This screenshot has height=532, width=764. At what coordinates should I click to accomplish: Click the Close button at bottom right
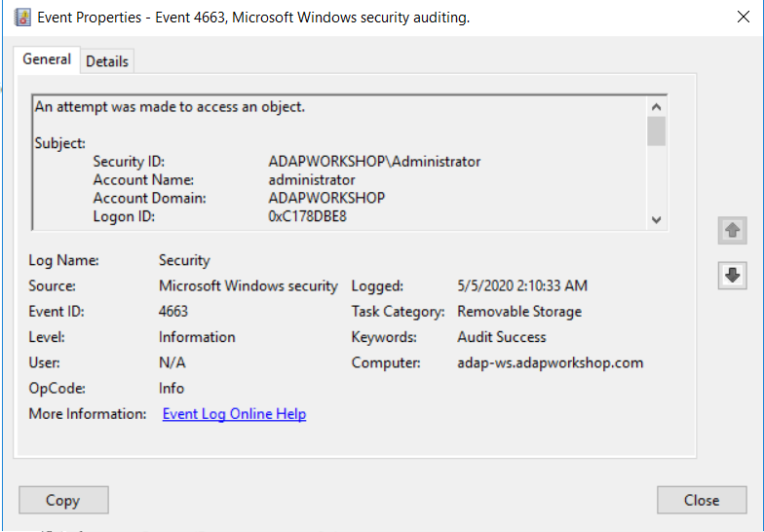click(x=701, y=500)
